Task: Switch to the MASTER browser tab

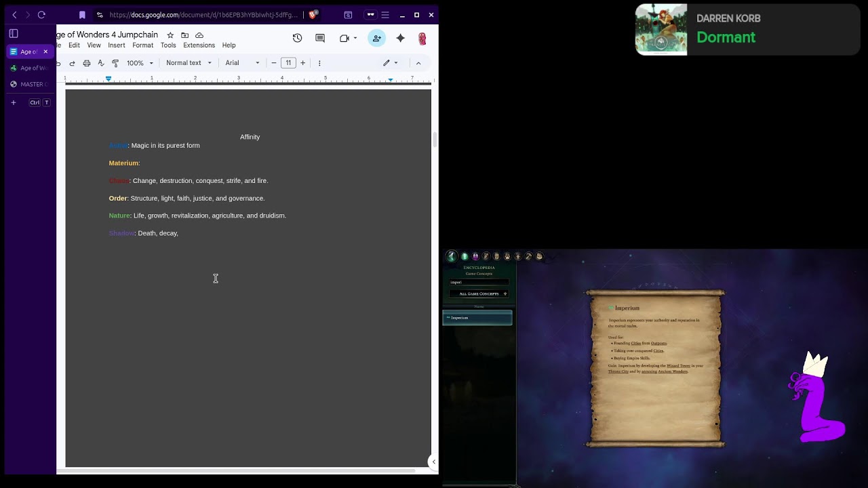Action: 30,84
